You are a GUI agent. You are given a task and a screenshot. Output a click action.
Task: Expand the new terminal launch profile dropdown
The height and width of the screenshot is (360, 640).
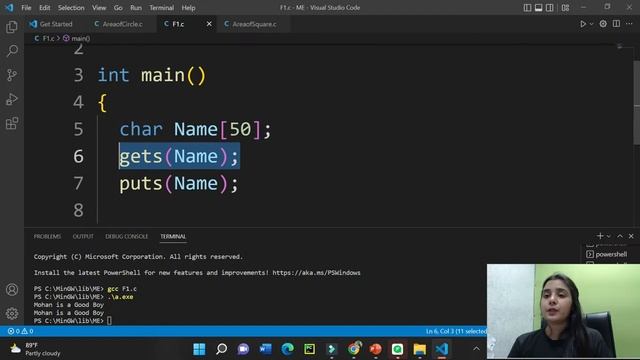coord(609,236)
